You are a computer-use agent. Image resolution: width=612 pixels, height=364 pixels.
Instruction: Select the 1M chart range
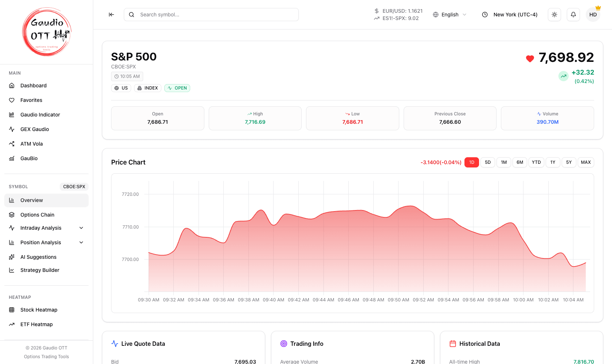click(504, 162)
